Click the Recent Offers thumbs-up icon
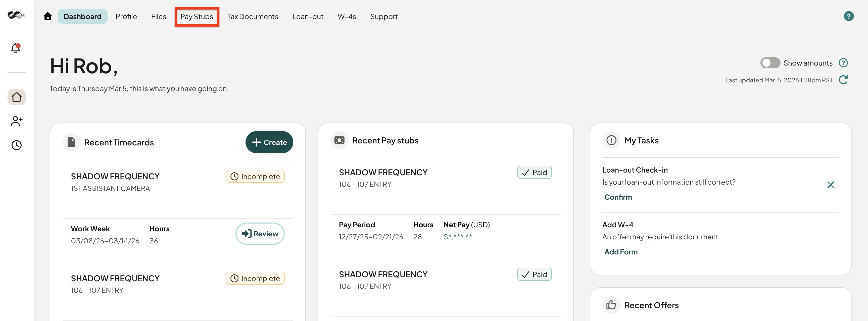868x321 pixels. click(x=611, y=305)
